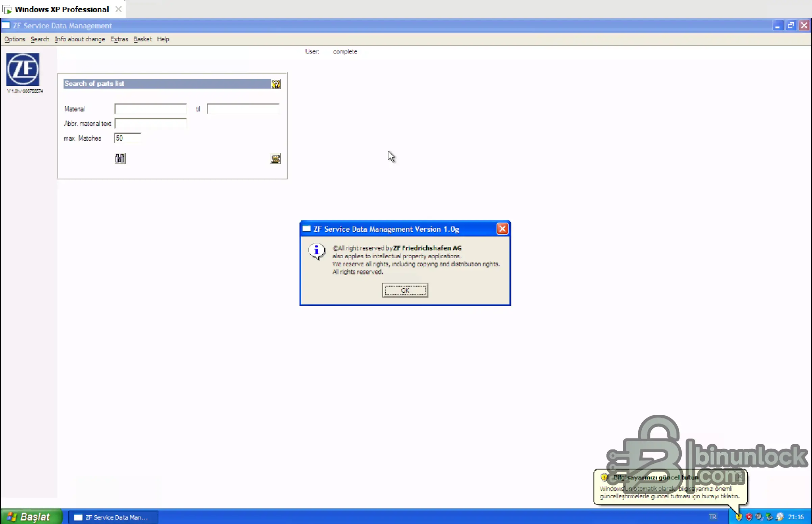
Task: Select ZF Service Data Man... taskbar button
Action: [113, 517]
